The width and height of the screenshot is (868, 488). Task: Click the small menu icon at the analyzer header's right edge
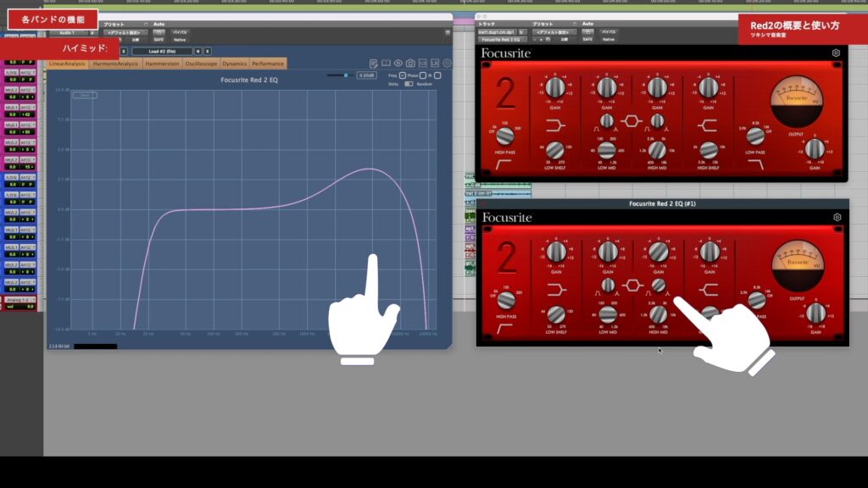[x=448, y=33]
